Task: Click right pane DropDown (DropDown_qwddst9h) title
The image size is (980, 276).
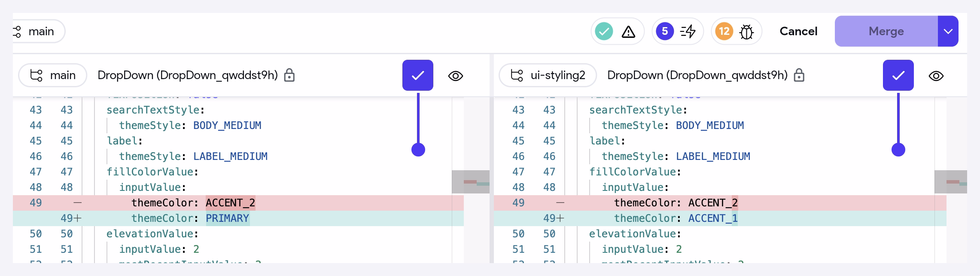Action: (697, 75)
